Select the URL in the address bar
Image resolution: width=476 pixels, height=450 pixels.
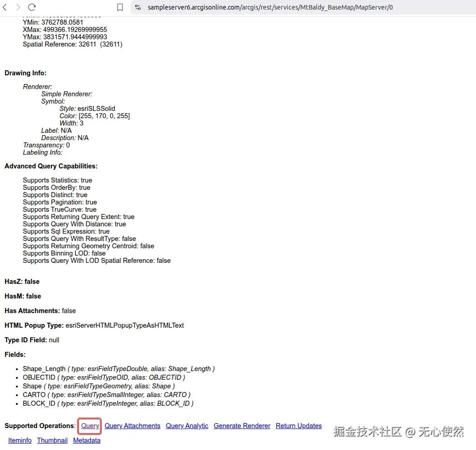point(270,7)
